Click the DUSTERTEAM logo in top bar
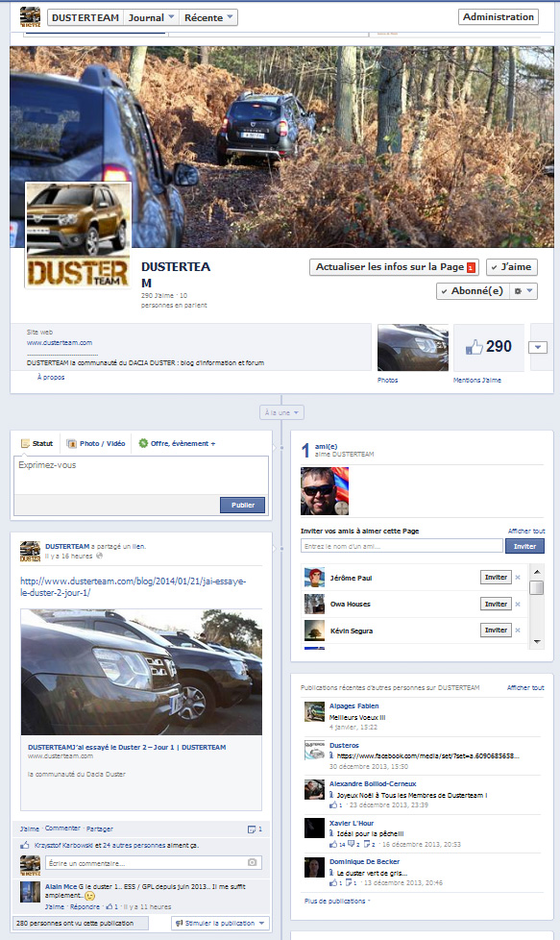Viewport: 560px width, 940px height. click(x=30, y=16)
